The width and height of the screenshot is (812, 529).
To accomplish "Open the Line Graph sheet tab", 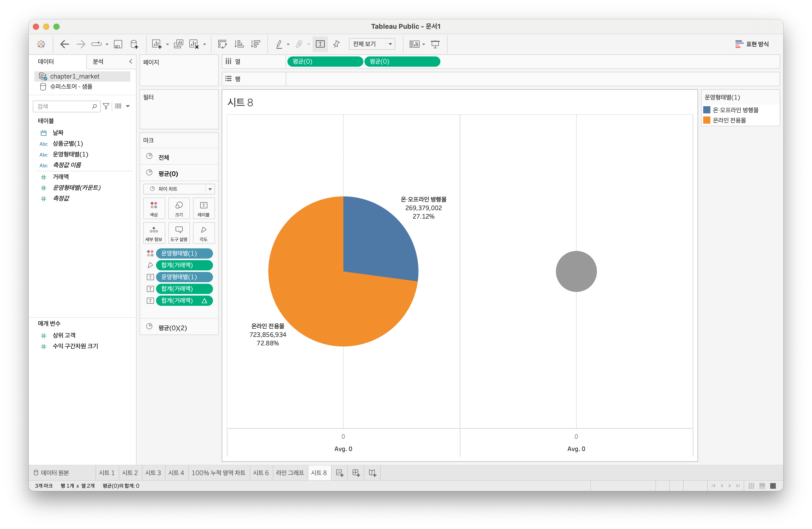I will click(x=290, y=473).
